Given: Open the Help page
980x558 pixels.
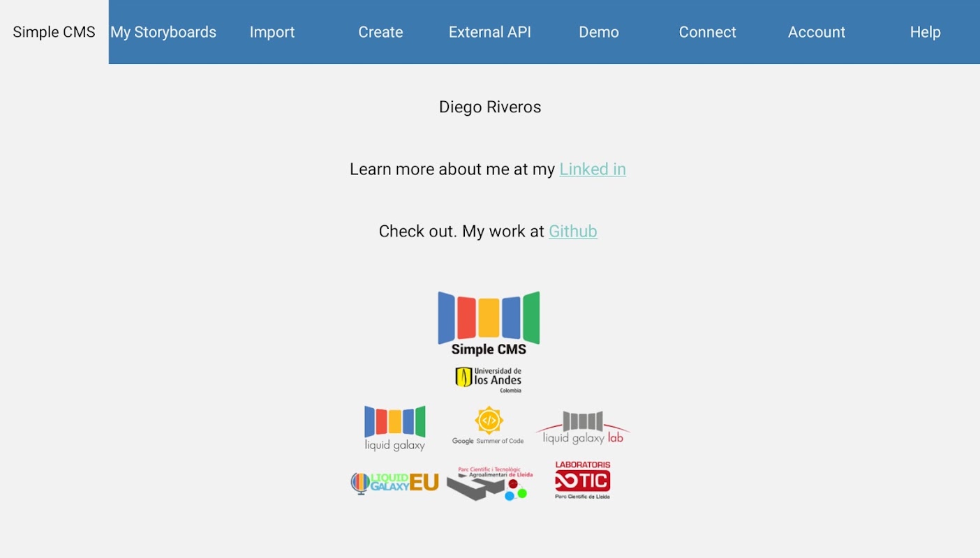Looking at the screenshot, I should click(926, 32).
